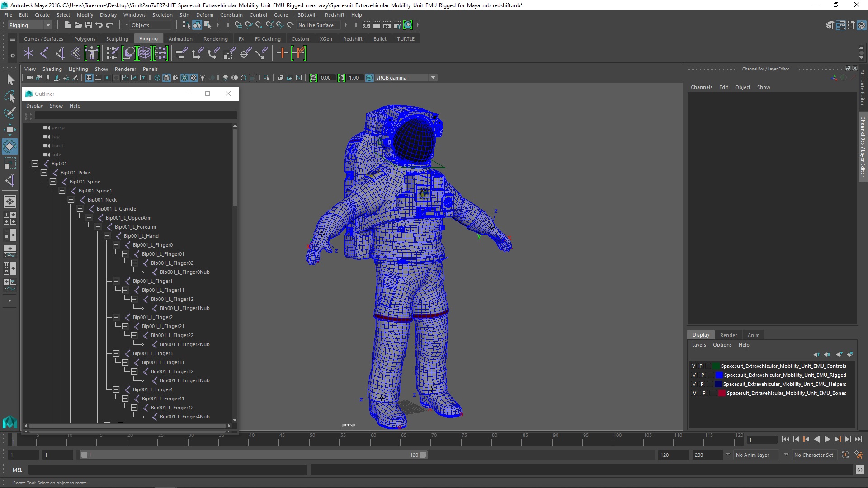Image resolution: width=868 pixels, height=488 pixels.
Task: Open the Rigging menu set dropdown
Action: click(47, 25)
